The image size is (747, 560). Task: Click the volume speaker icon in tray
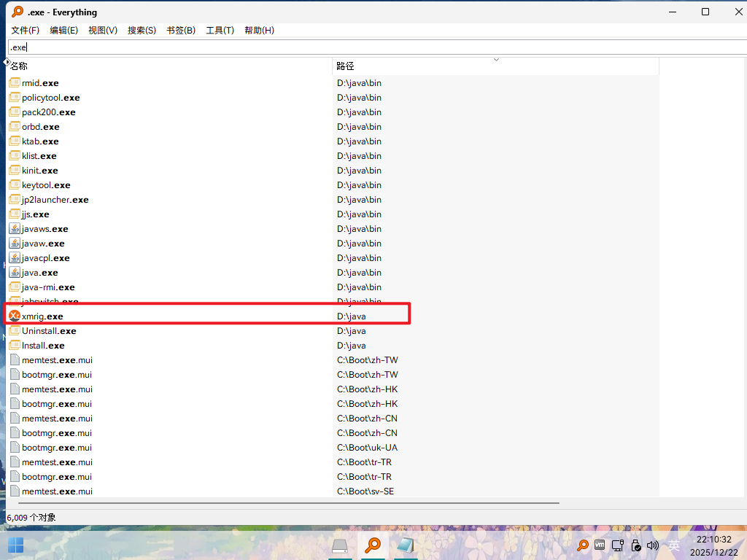[653, 545]
